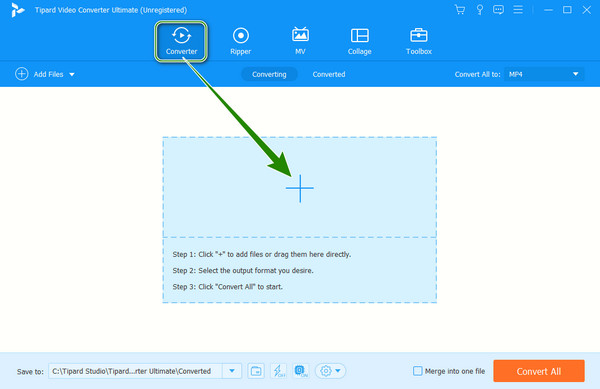Open the output folder icon
Screen dimensions: 600x389
pyautogui.click(x=256, y=371)
